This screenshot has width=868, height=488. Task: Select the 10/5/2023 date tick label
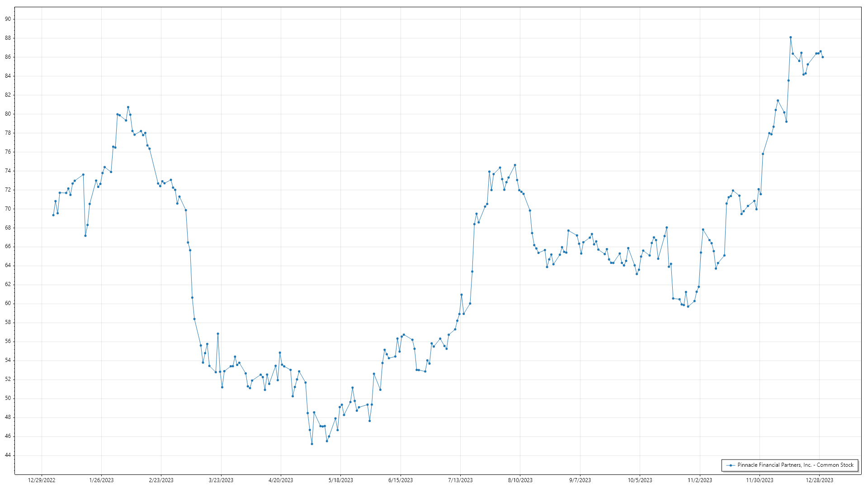pyautogui.click(x=640, y=480)
